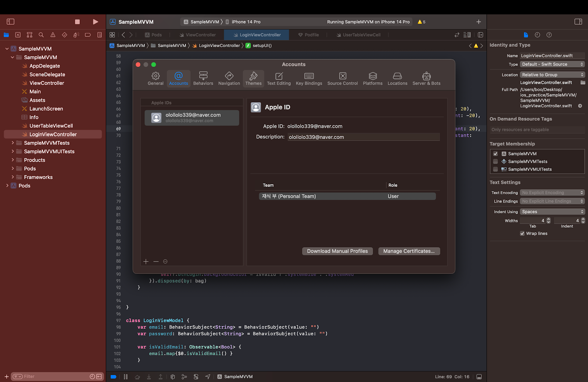Expand the SampleMVVMUITests group
Screen dimensions: 588x382
13,151
